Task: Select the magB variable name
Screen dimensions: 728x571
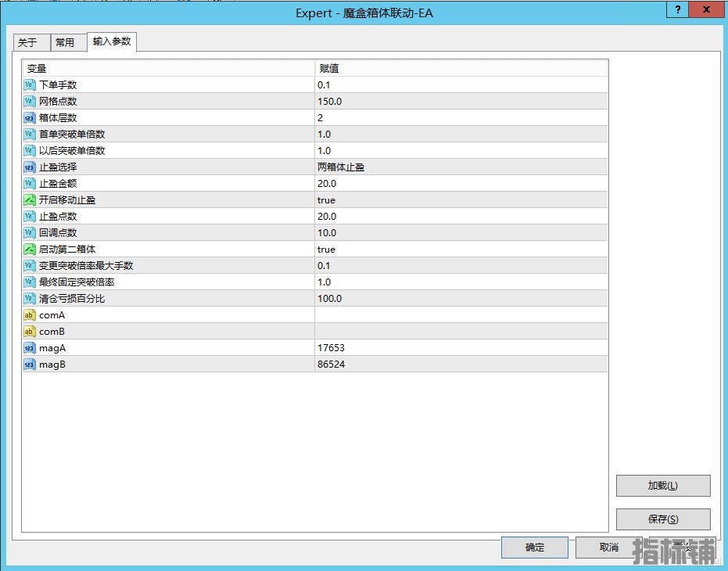Action: pos(52,365)
